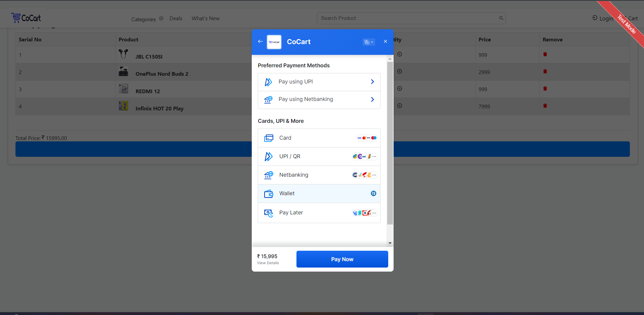Click the payment dialog scrollbar thumb
644x315 pixels.
point(390,143)
